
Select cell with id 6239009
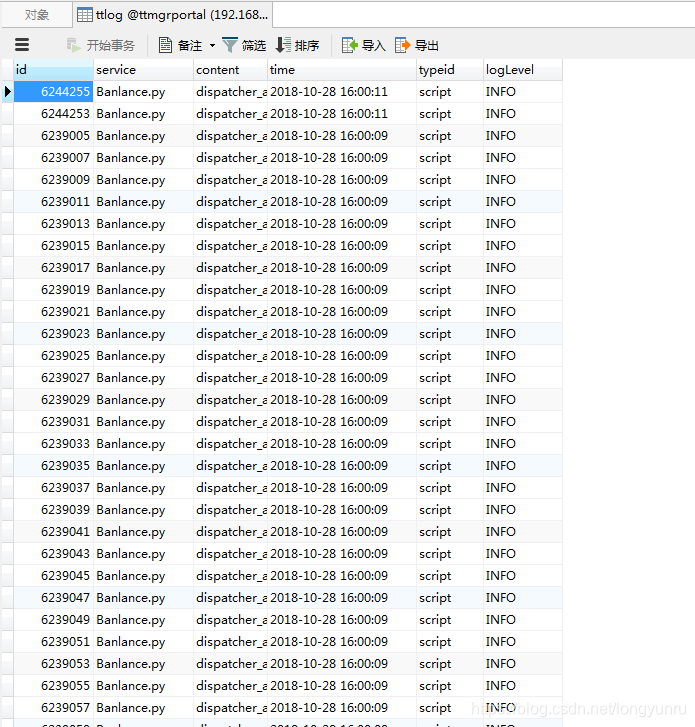(53, 180)
